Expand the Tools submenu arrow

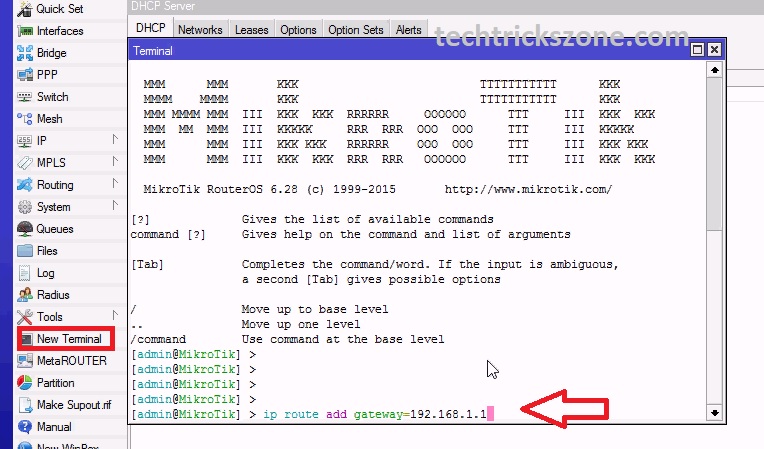tap(115, 317)
